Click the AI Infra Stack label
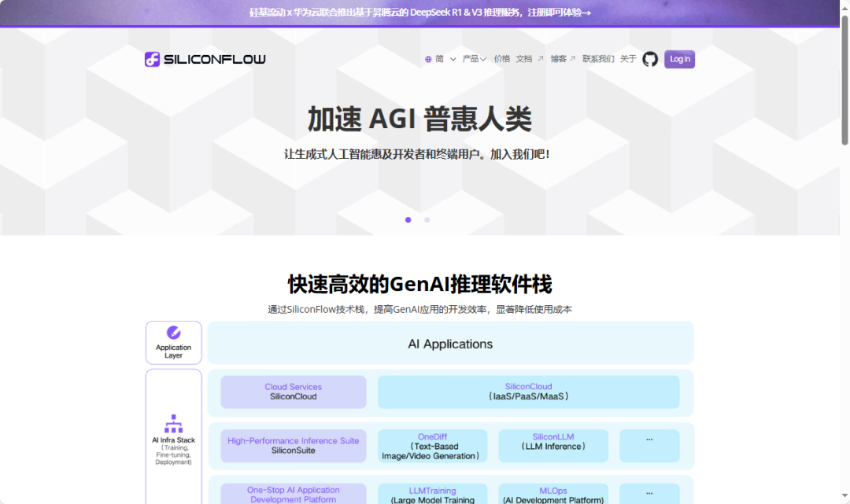 click(173, 440)
